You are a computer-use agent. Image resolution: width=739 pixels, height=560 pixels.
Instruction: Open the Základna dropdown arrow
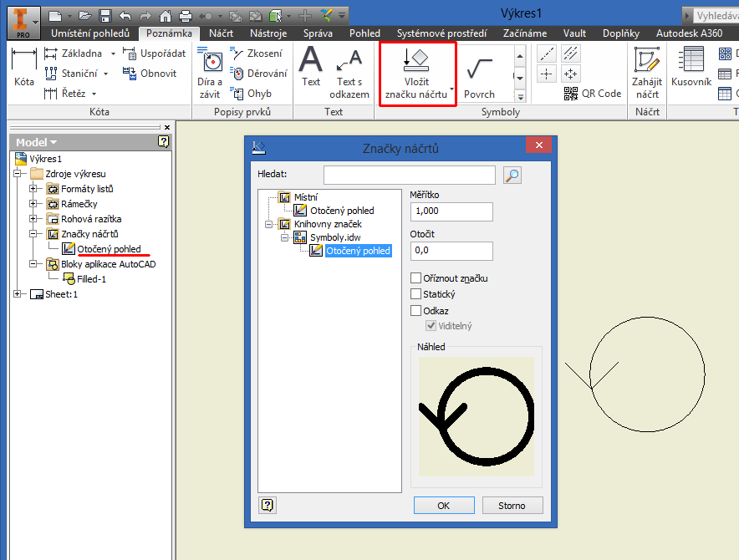click(113, 53)
